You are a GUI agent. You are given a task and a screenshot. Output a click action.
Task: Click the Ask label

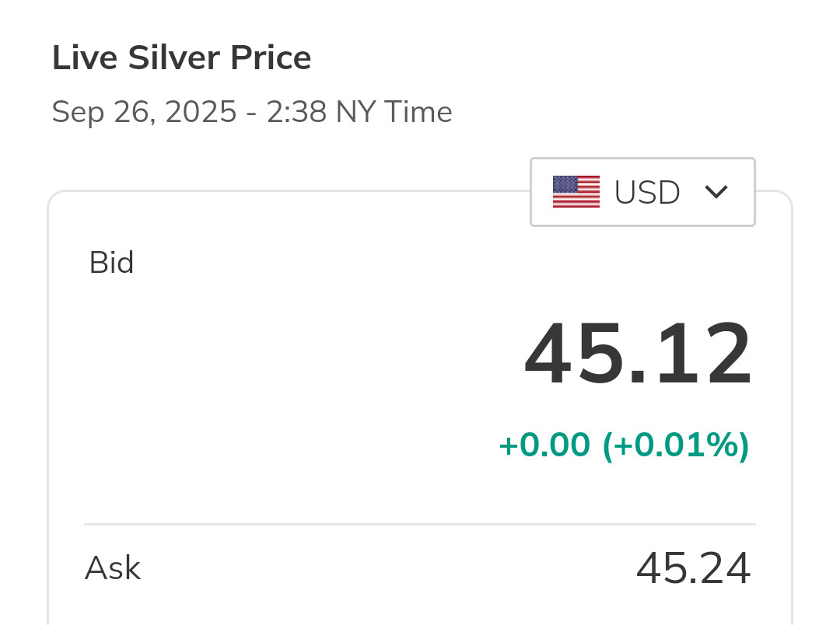113,568
